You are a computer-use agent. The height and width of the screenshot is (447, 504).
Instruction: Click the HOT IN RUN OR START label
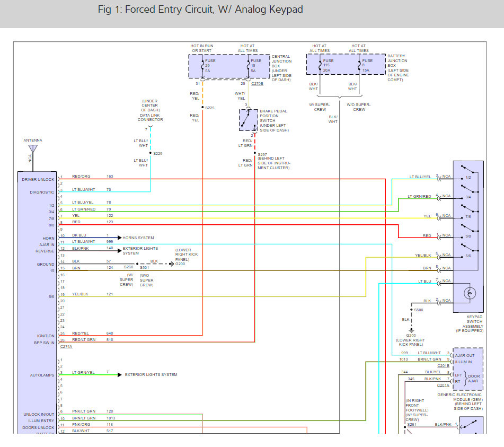click(202, 48)
